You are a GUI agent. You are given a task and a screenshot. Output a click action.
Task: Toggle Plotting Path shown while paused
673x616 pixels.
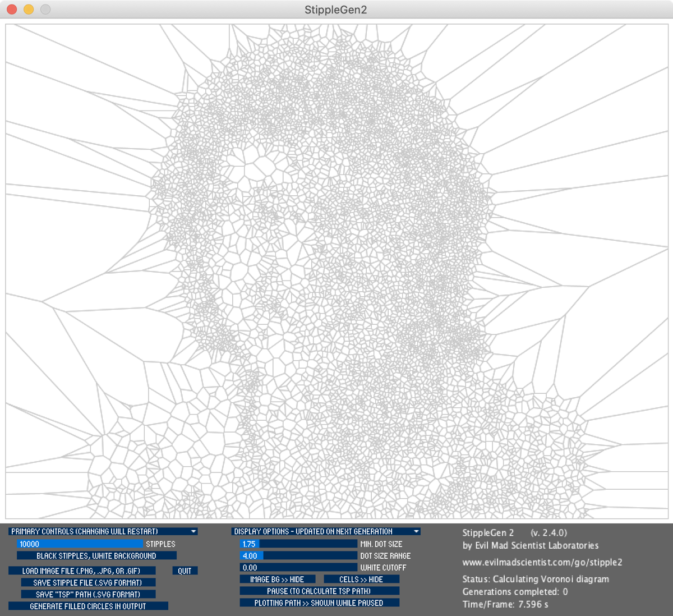(x=319, y=603)
